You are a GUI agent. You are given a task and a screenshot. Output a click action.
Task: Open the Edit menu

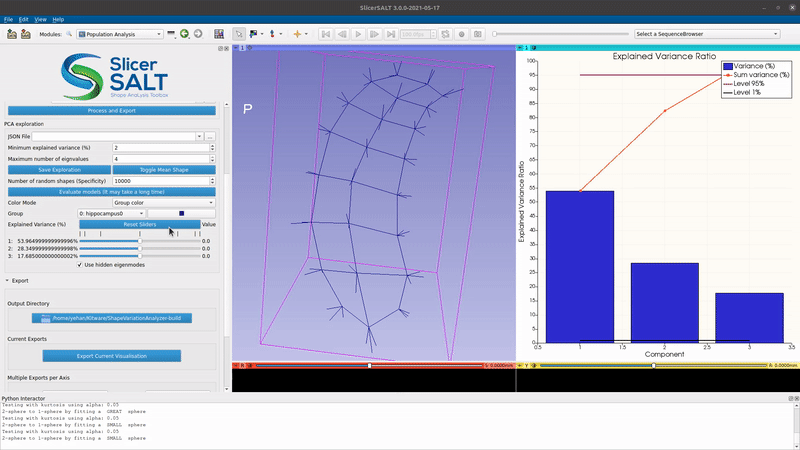[x=23, y=19]
